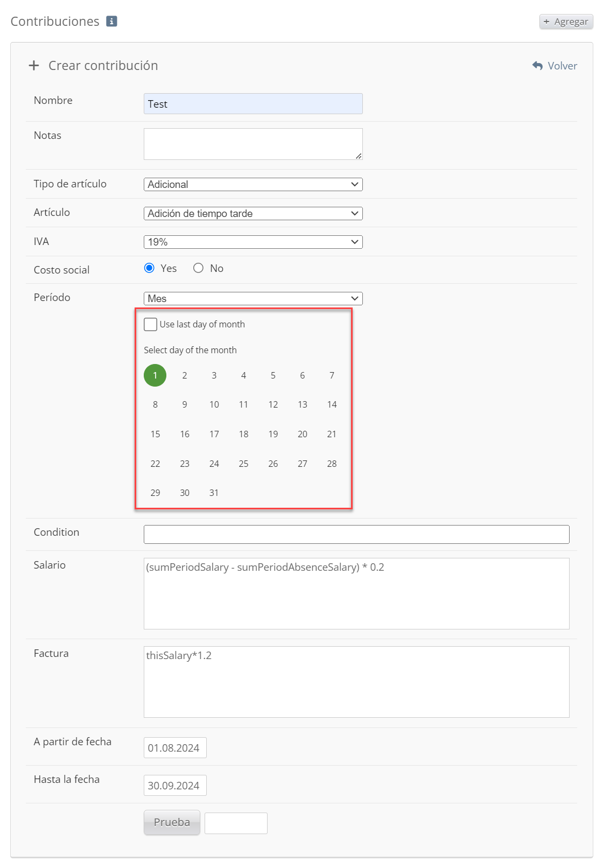Click the highlighted day 1 circle
The height and width of the screenshot is (868, 603).
coord(155,375)
